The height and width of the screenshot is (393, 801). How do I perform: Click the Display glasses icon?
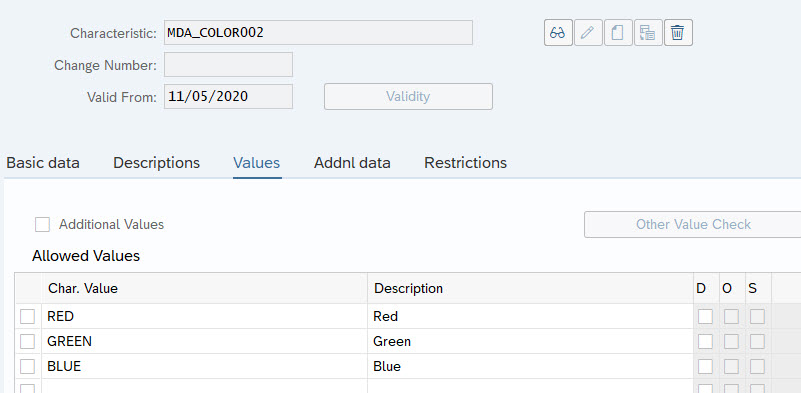(558, 33)
